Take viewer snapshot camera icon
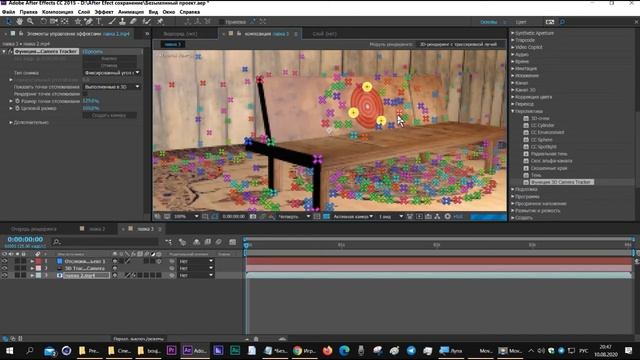 [x=253, y=216]
